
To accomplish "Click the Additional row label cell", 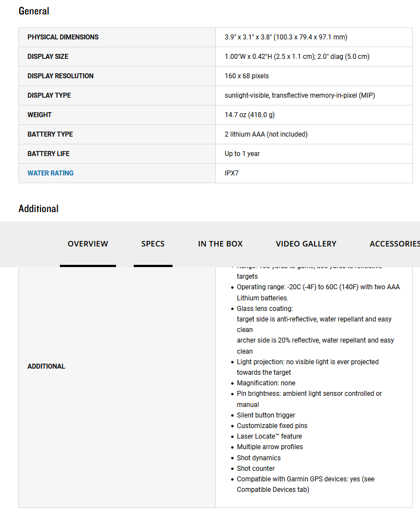I will tap(46, 366).
